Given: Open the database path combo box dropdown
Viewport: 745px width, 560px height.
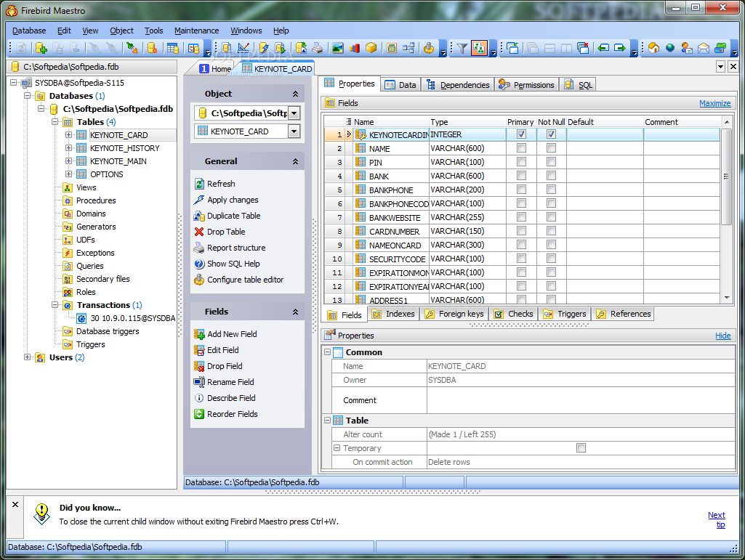Looking at the screenshot, I should 294,113.
